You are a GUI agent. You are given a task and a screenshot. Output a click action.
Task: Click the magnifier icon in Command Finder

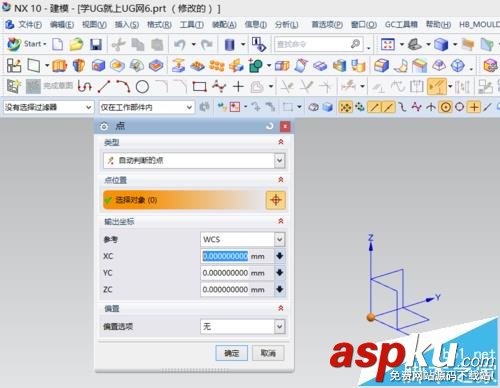356,44
